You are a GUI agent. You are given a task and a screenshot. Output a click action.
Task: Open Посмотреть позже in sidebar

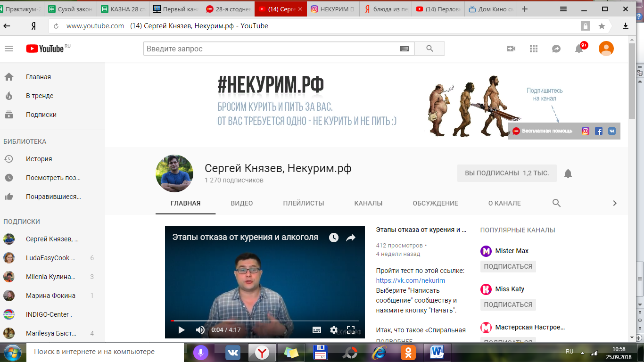click(x=52, y=178)
